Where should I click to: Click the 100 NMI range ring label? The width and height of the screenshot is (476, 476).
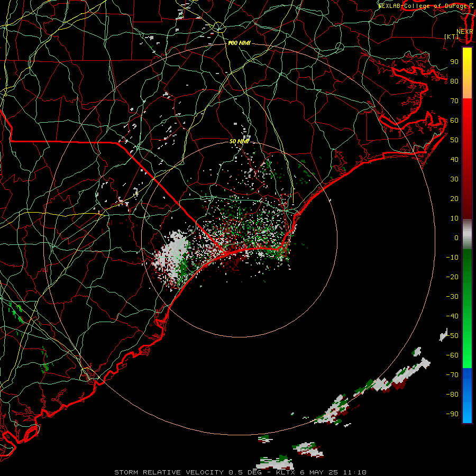[239, 43]
